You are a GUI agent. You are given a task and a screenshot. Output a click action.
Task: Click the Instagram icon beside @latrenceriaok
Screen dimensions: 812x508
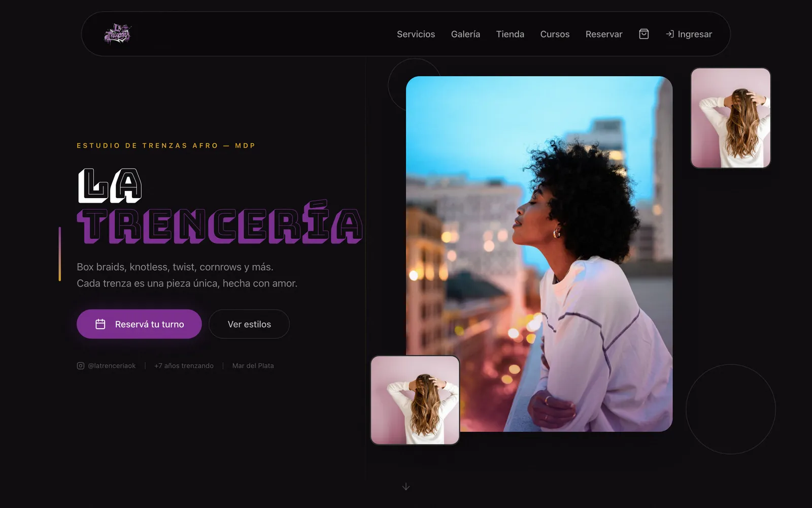click(81, 366)
